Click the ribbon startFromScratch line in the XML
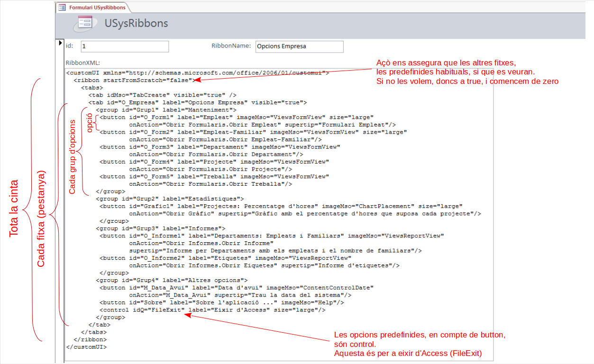Viewport: 594px width, 364px height. pos(133,80)
